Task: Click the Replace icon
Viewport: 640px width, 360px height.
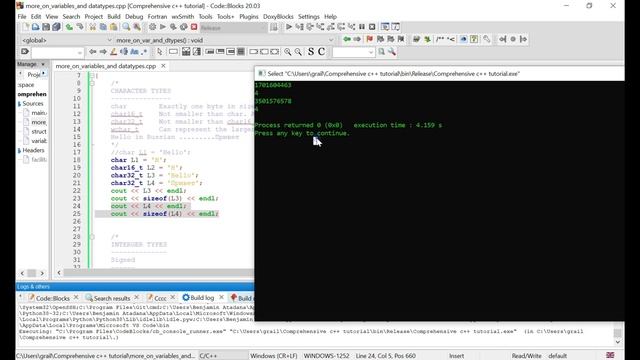Action: pyautogui.click(x=137, y=27)
